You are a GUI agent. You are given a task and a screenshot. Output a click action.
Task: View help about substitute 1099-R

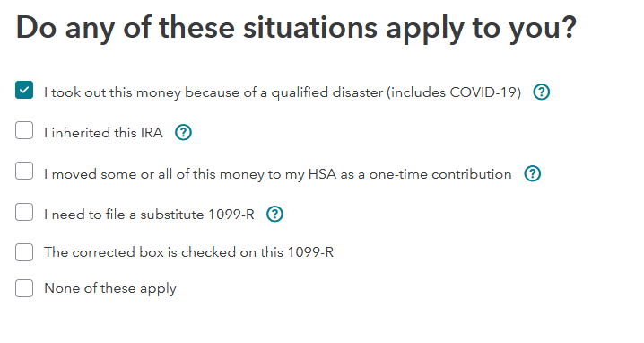click(274, 214)
